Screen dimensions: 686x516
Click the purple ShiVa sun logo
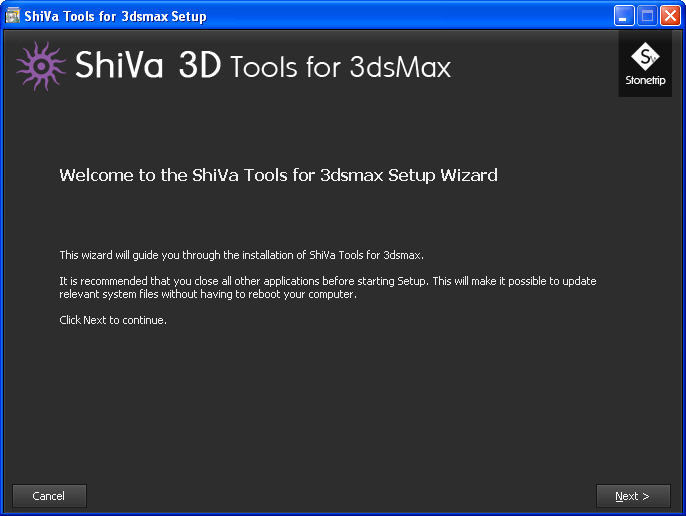click(41, 66)
